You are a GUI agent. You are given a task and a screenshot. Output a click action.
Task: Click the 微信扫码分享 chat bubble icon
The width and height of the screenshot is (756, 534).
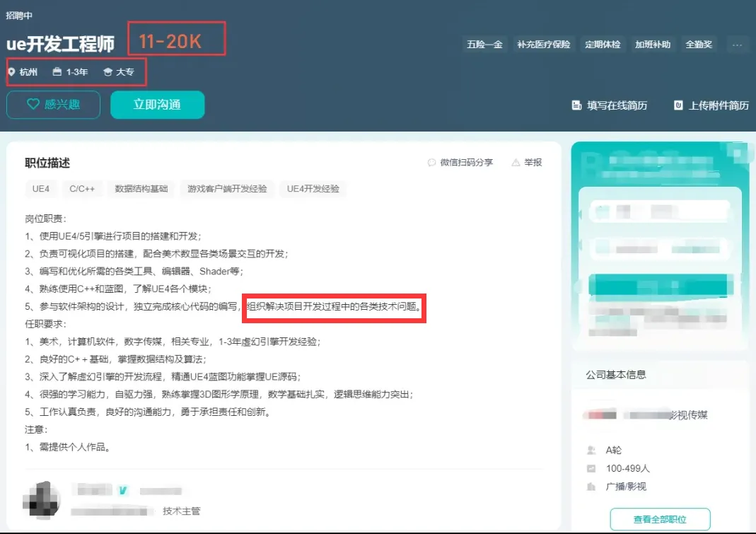coord(431,163)
